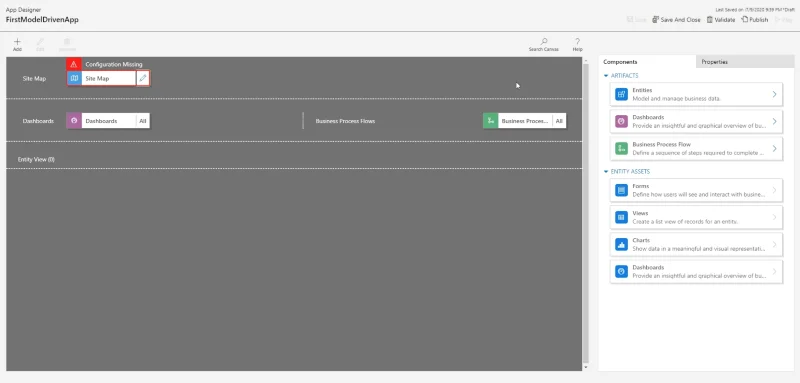This screenshot has width=800, height=383.
Task: Expand Dashboards entity asset card chevron
Action: point(774,271)
